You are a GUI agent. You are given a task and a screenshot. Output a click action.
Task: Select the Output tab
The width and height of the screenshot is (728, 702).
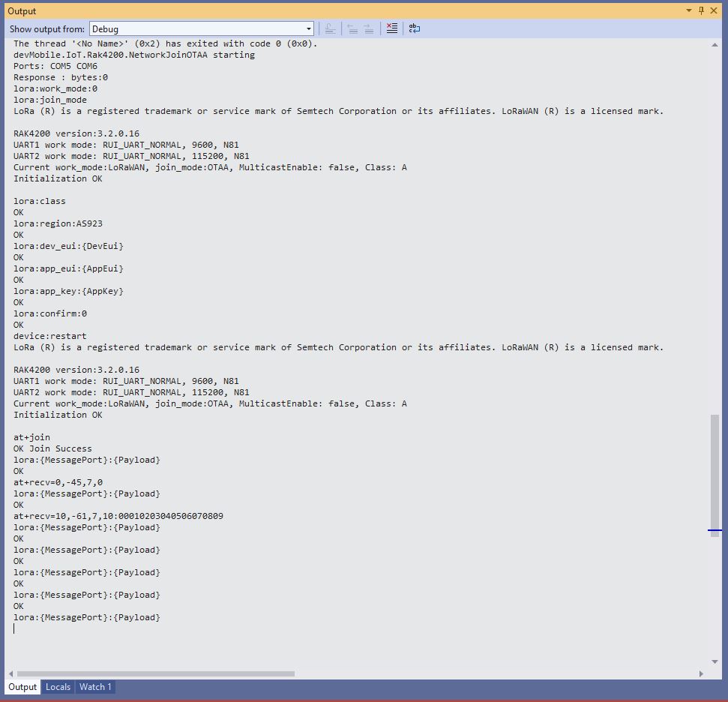coord(22,687)
